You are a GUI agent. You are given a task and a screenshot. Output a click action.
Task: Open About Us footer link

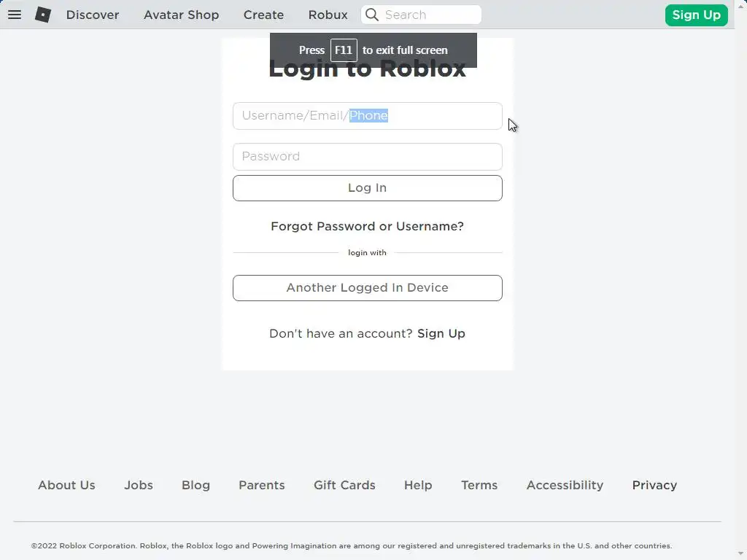[66, 485]
